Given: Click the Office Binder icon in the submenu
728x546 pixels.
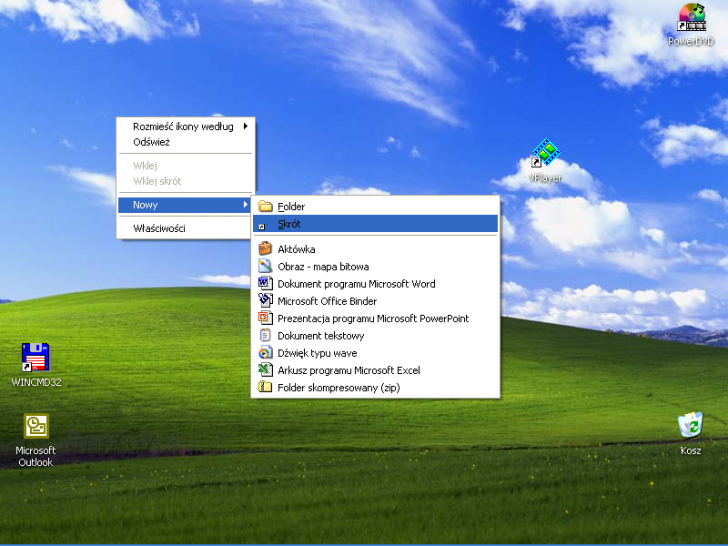Looking at the screenshot, I should point(265,300).
